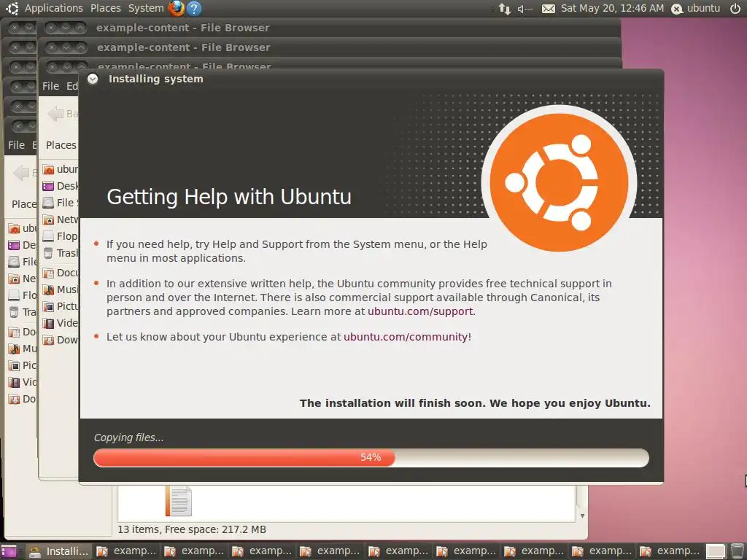Select Pictures in rear leftmost File Browser sidebar
The image size is (747, 560).
coord(23,365)
